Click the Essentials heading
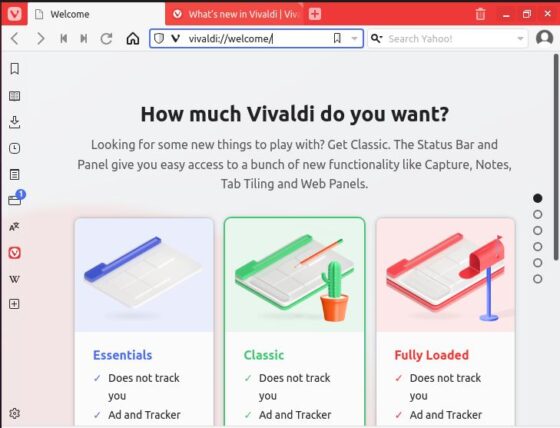The image size is (560, 428). (x=122, y=355)
